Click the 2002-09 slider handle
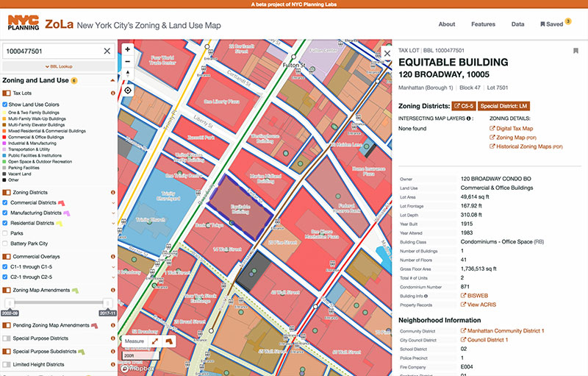588x376 pixels. pyautogui.click(x=10, y=303)
